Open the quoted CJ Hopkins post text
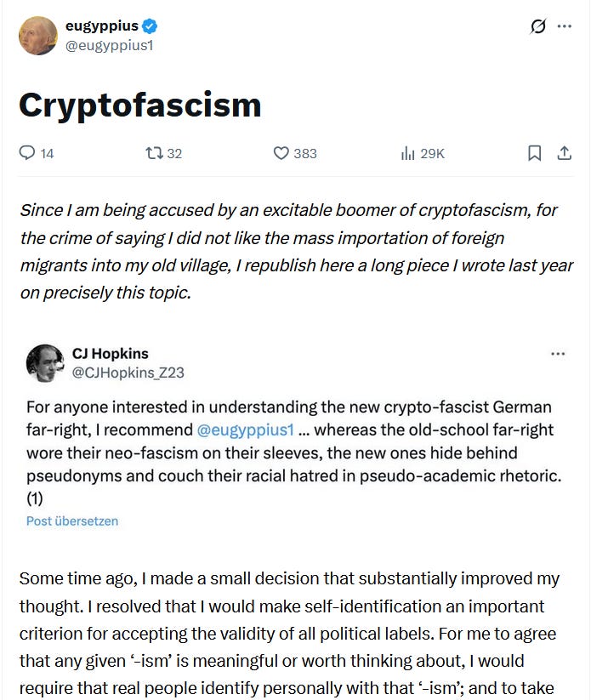591x700 pixels. (x=293, y=452)
